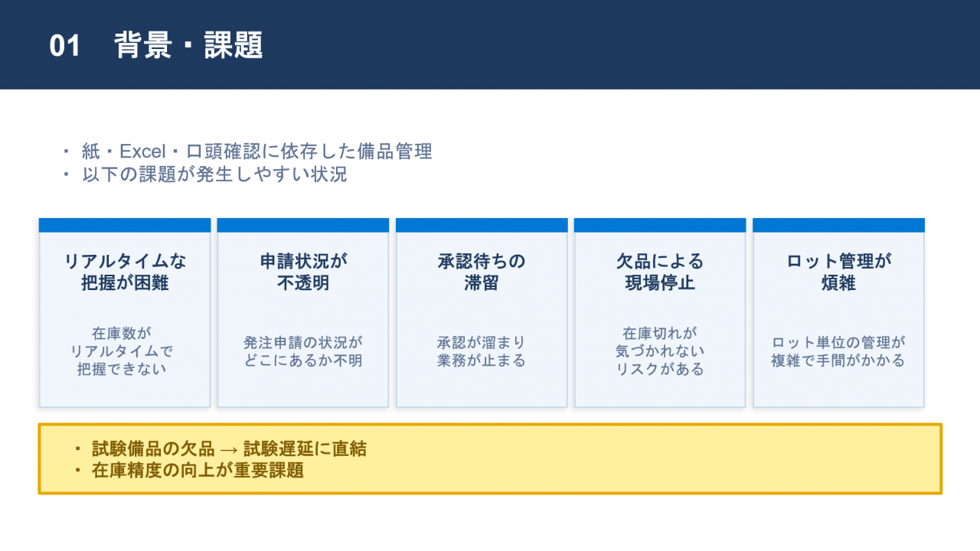Click description 発注申請の状況がどこにあるか不明

coord(303,351)
